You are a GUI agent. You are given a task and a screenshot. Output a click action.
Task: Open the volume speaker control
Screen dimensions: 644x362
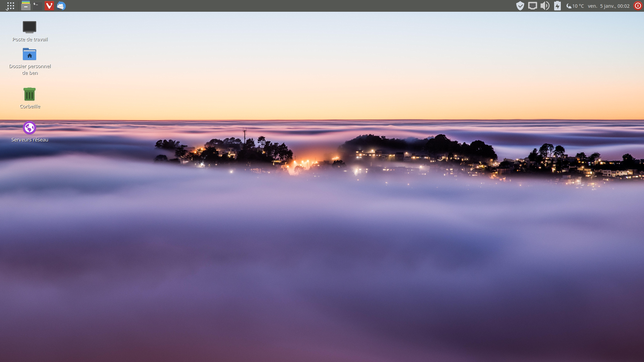coord(545,6)
